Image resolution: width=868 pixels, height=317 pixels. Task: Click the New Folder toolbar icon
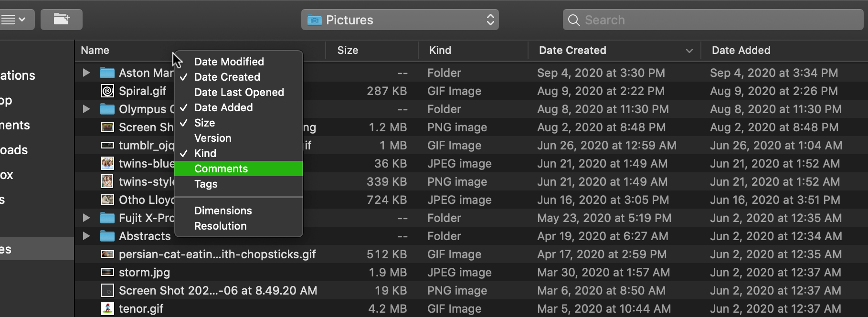point(62,20)
